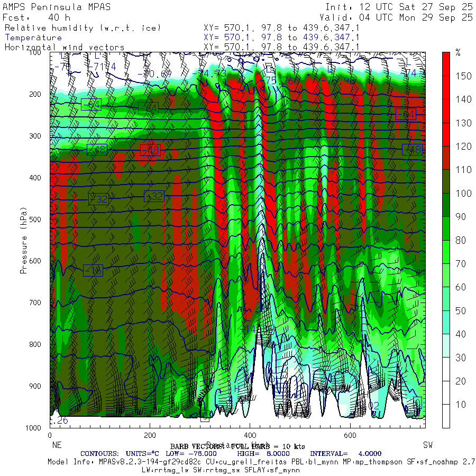This screenshot has width=476, height=476.
Task: Click the '100' pressure axis tick label
Action: (x=35, y=52)
